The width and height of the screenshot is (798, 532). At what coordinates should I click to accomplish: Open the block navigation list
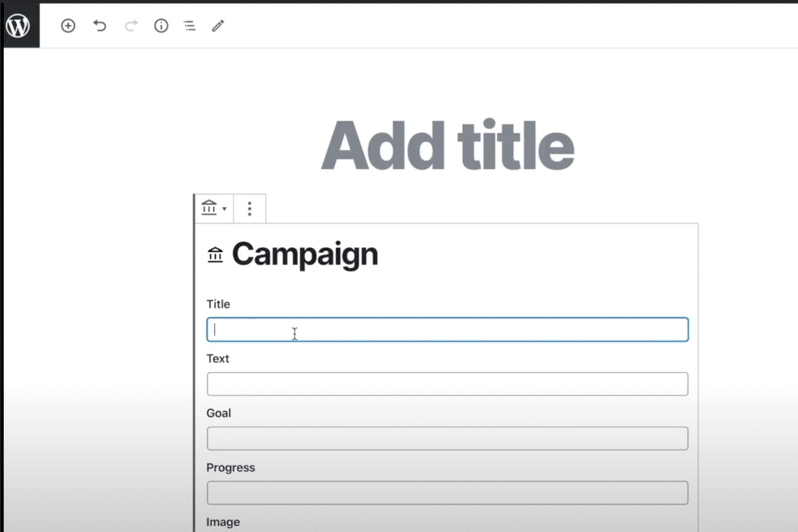190,26
